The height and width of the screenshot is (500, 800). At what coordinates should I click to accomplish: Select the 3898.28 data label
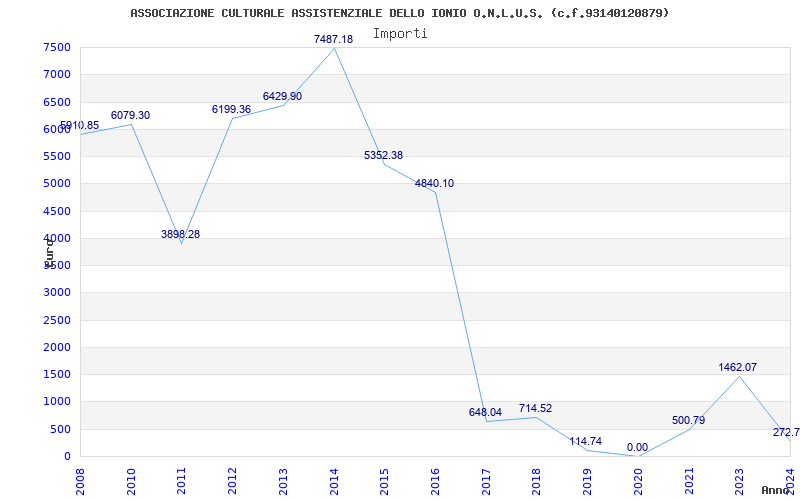pyautogui.click(x=181, y=234)
